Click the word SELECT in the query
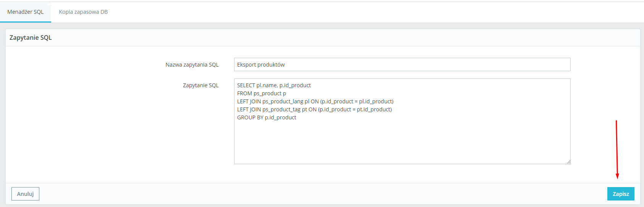Image resolution: width=644 pixels, height=207 pixels. click(x=246, y=85)
